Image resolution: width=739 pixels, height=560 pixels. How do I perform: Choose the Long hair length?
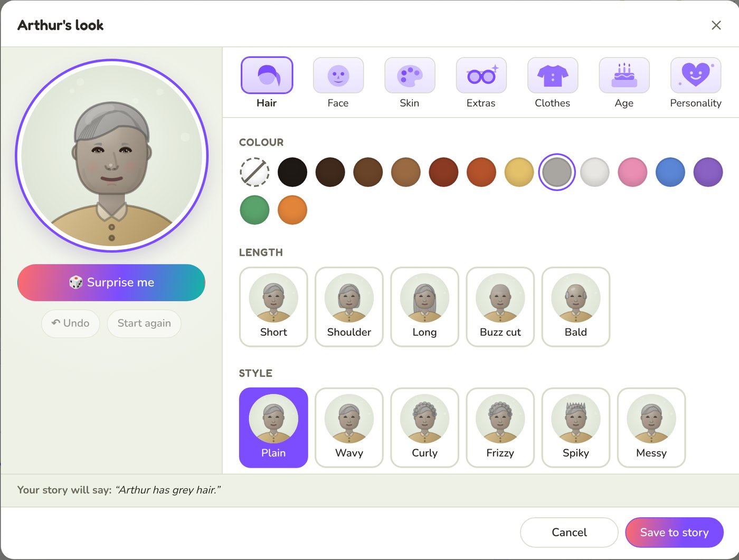pos(424,307)
